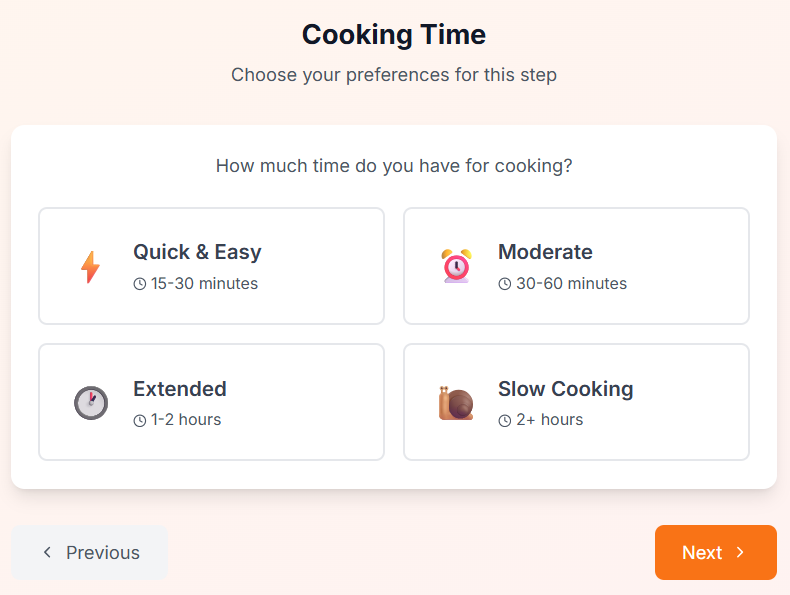
Task: Click clock icon beside 15-30 minutes
Action: coord(140,284)
